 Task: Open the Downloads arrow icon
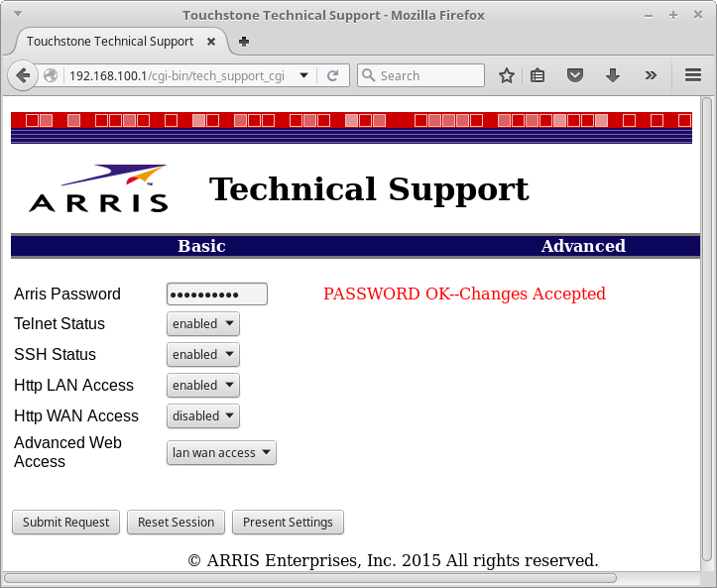pyautogui.click(x=613, y=75)
